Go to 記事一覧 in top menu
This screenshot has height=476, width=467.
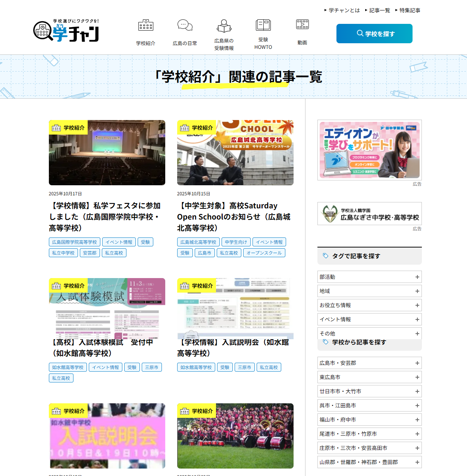[x=379, y=10]
